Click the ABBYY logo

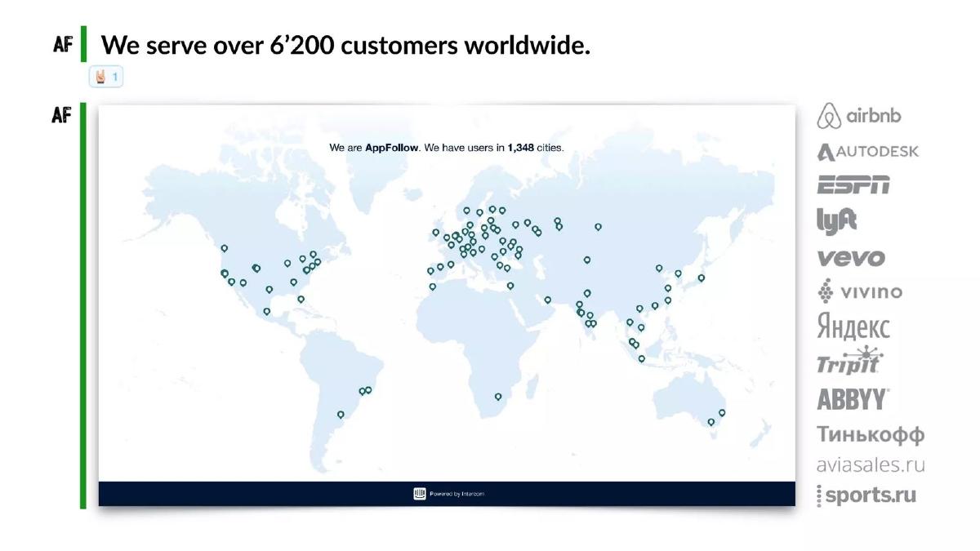tap(853, 399)
